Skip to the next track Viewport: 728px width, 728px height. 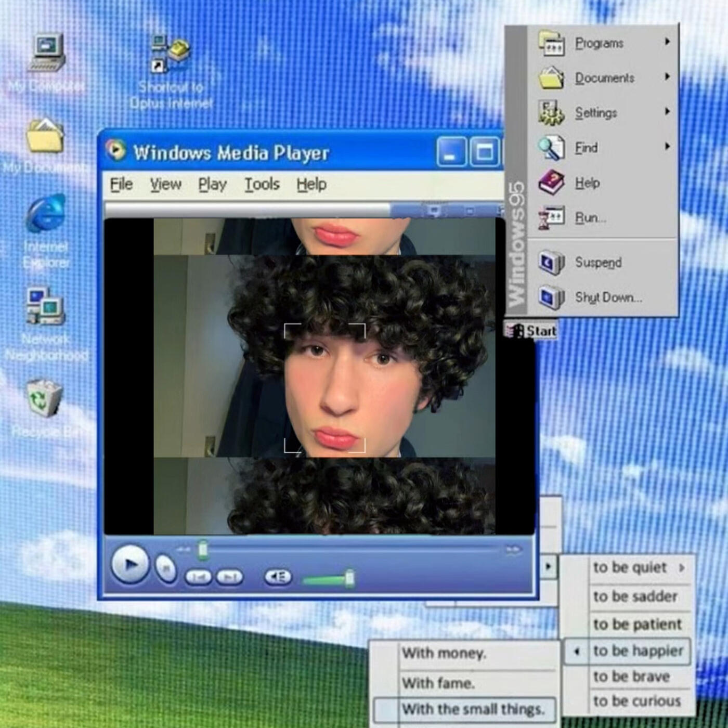(229, 577)
